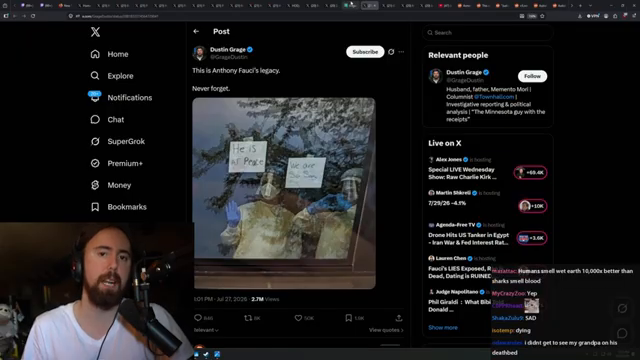This screenshot has height=360, width=640.
Task: Go back with the Post arrow
Action: click(196, 31)
